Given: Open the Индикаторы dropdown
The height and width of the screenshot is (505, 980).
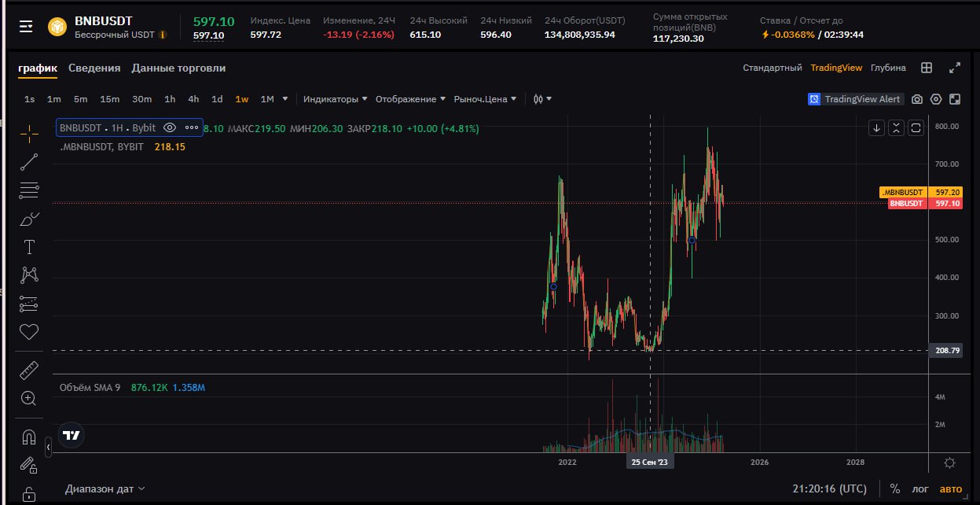Looking at the screenshot, I should point(336,99).
